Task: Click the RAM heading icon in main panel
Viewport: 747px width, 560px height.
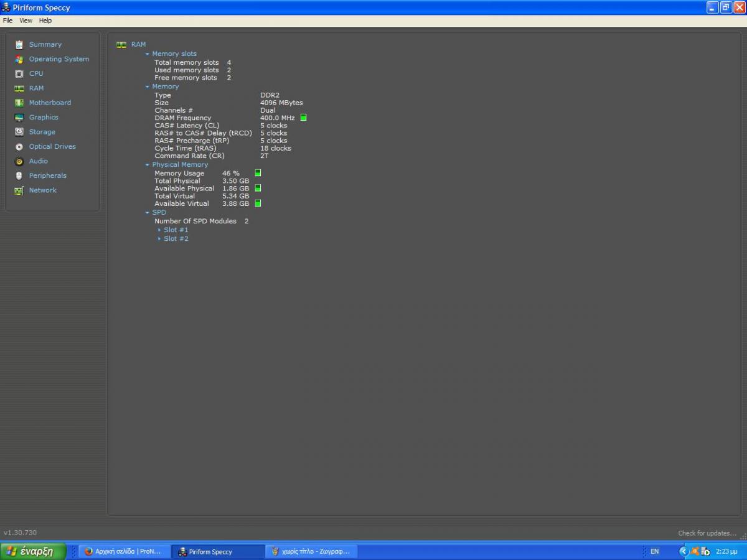Action: tap(121, 45)
